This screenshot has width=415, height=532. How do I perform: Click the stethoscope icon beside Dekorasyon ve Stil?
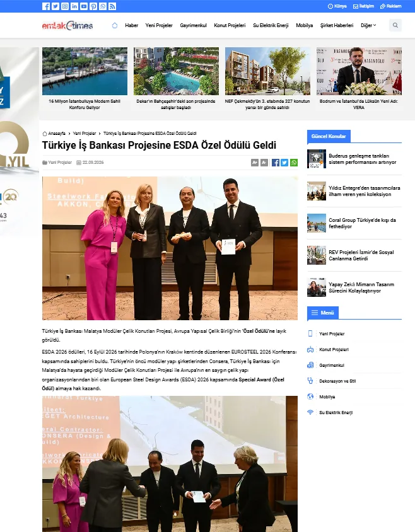310,381
